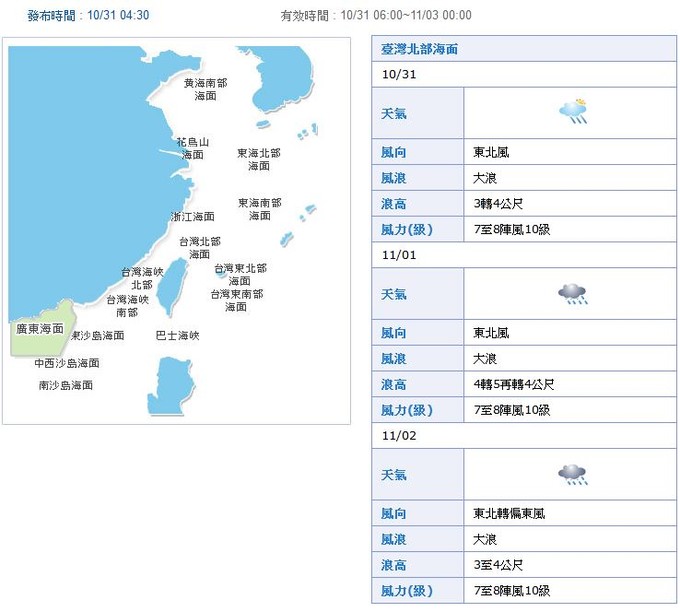Click the 10/31 風浪 row label
680x612 pixels.
tap(394, 178)
